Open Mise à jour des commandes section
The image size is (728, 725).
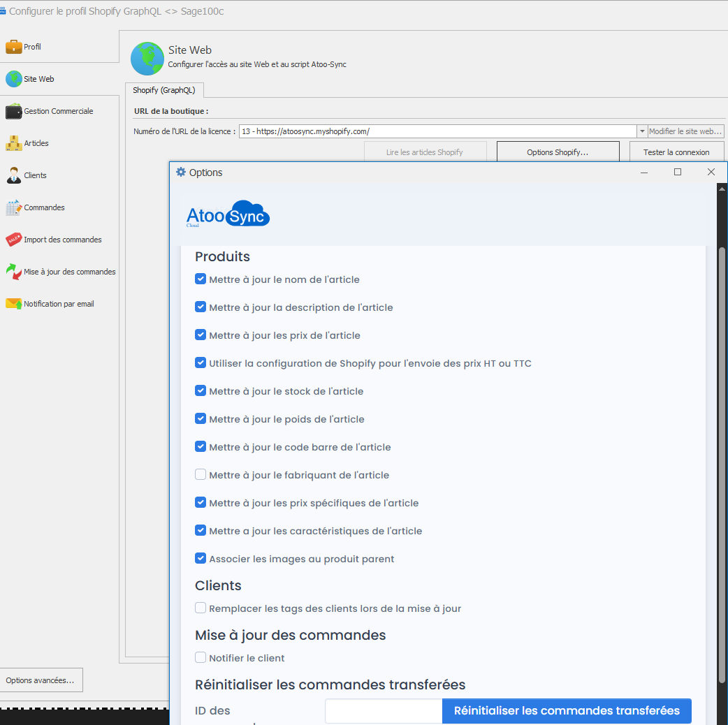click(x=59, y=272)
